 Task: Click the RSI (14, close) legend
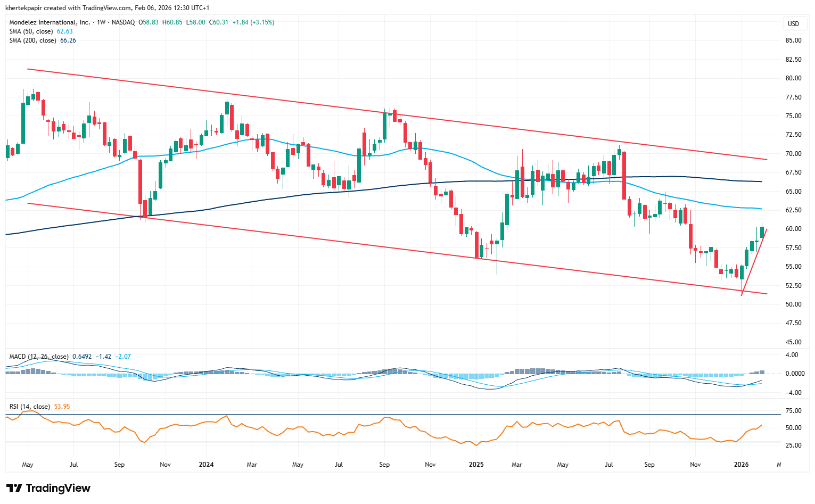pyautogui.click(x=30, y=407)
